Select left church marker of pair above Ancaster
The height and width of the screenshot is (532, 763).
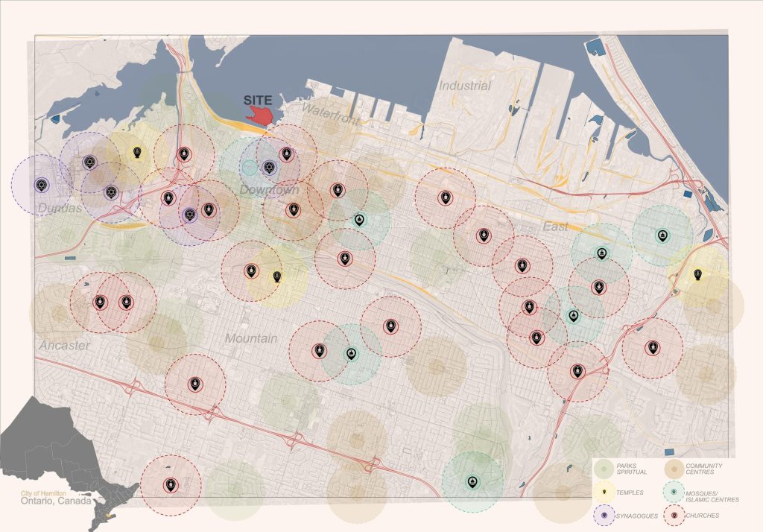coord(101,303)
